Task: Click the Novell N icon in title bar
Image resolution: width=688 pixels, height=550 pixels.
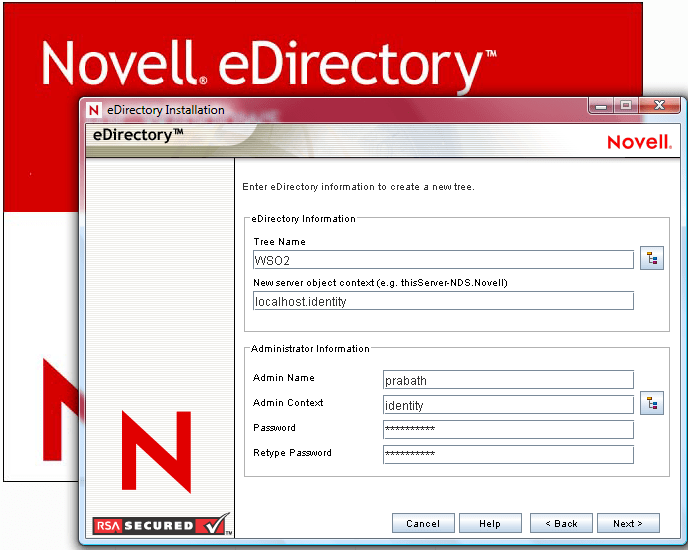Action: 93,110
